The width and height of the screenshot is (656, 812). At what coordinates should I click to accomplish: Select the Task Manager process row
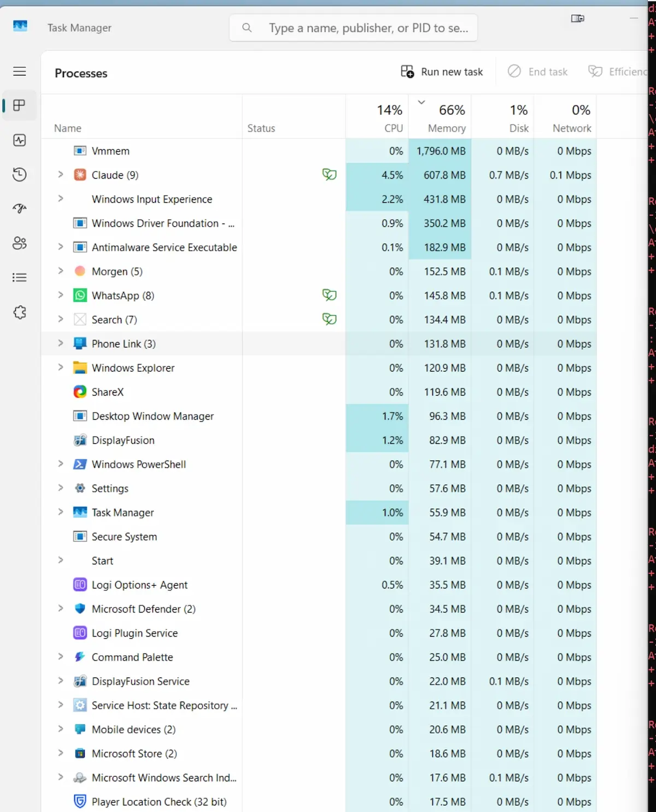click(319, 513)
